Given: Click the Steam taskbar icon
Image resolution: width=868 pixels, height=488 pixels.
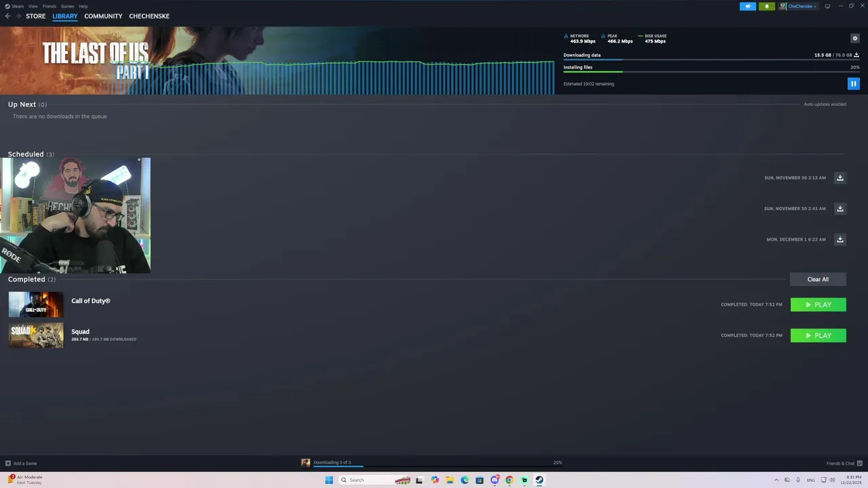Looking at the screenshot, I should point(539,480).
